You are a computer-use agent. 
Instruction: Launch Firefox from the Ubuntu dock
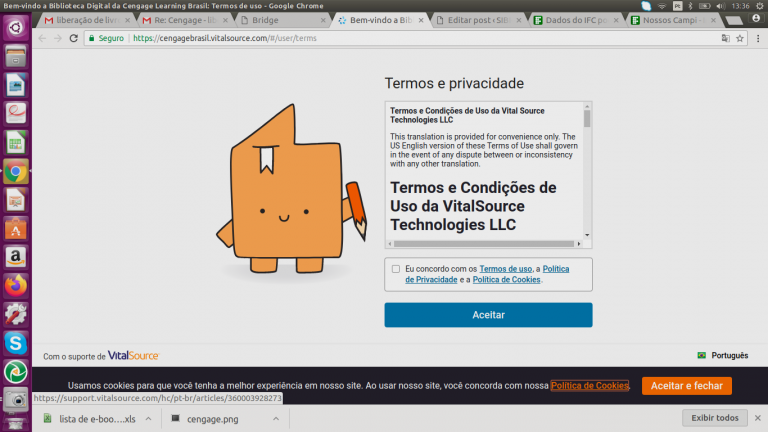(15, 285)
